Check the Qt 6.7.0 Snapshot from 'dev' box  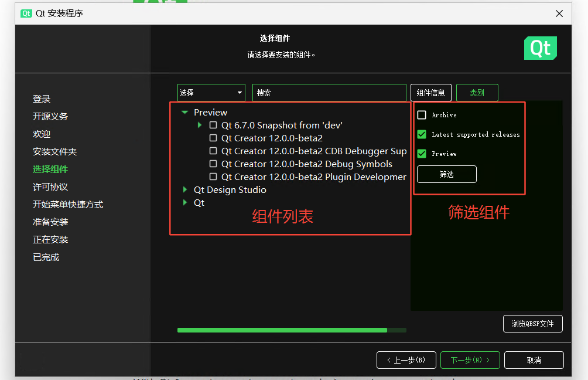pyautogui.click(x=213, y=125)
